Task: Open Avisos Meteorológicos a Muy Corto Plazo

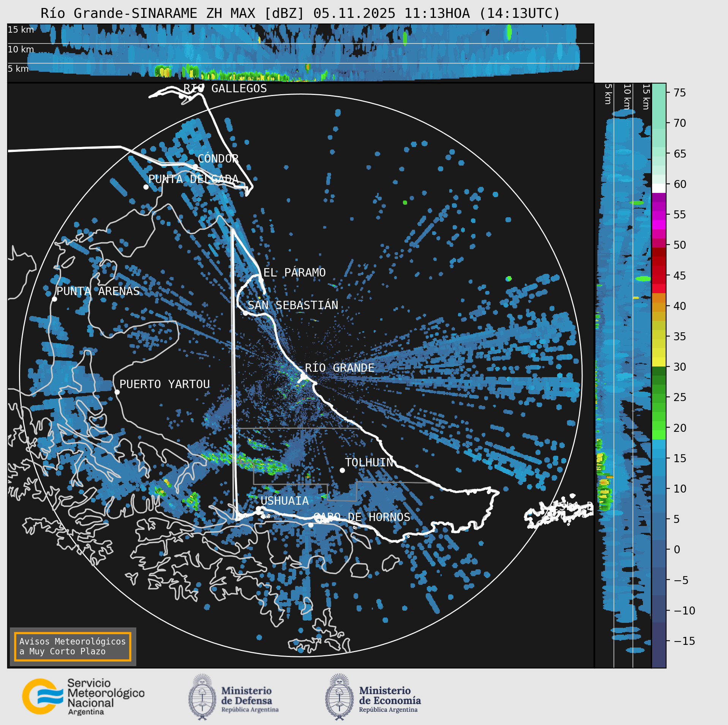Action: 73,646
